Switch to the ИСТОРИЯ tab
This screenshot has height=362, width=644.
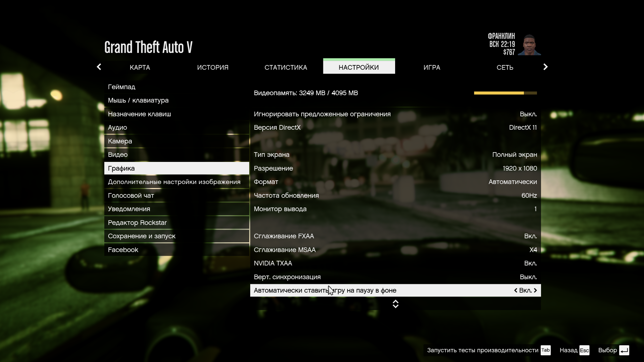tap(213, 67)
